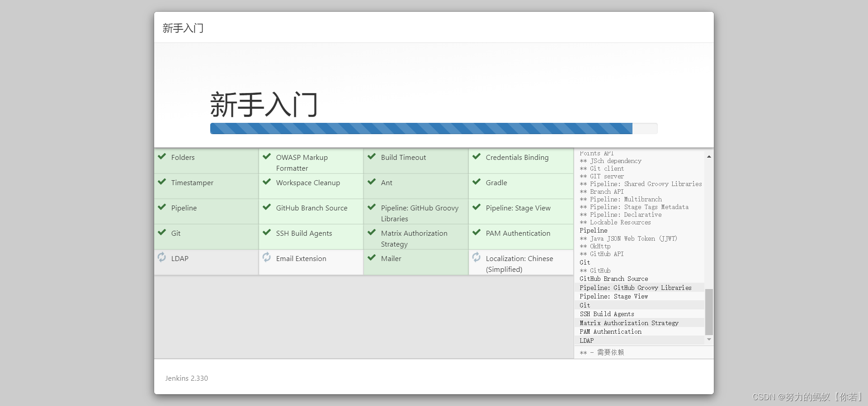868x406 pixels.
Task: Click the '** Git client' log line
Action: click(602, 168)
